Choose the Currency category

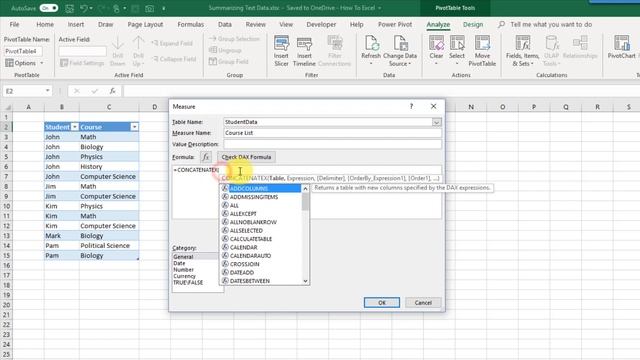(x=184, y=276)
